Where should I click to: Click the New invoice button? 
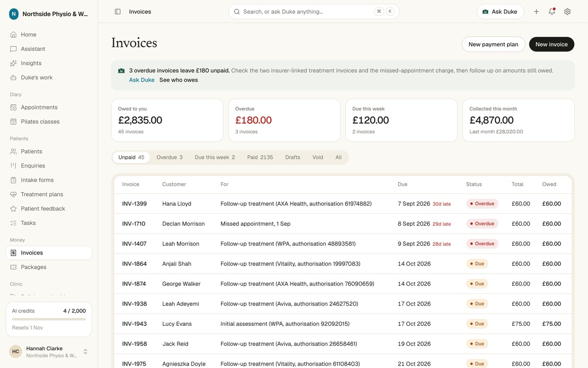(552, 44)
